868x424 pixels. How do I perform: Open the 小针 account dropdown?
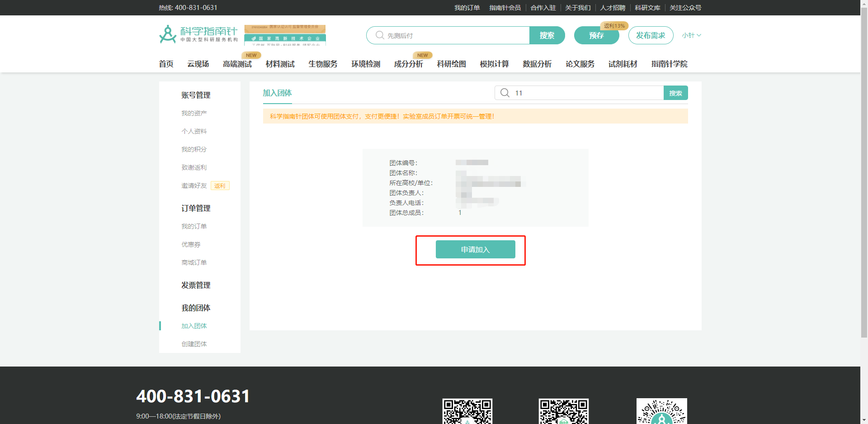(691, 35)
